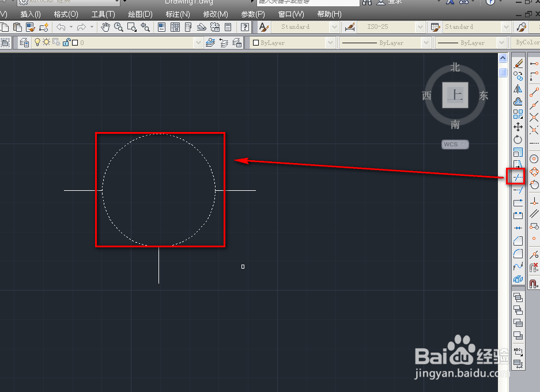Image resolution: width=540 pixels, height=392 pixels.
Task: Open the QuickCalc calculator icon
Action: (228, 27)
